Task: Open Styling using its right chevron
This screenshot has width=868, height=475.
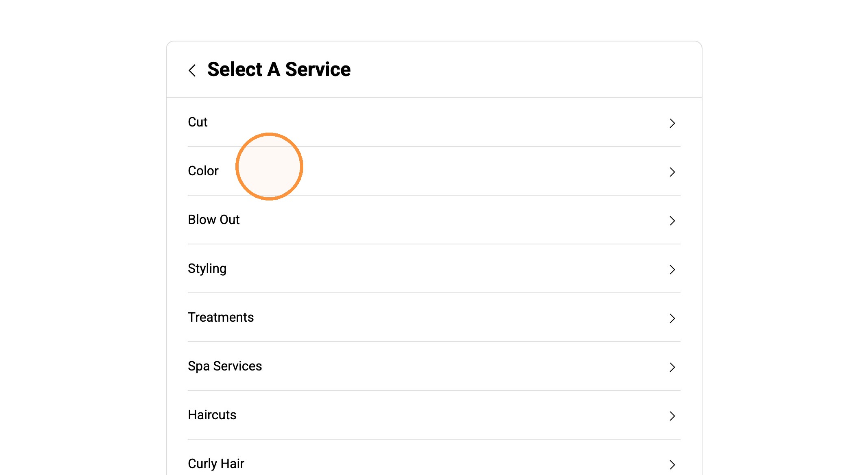Action: tap(672, 270)
